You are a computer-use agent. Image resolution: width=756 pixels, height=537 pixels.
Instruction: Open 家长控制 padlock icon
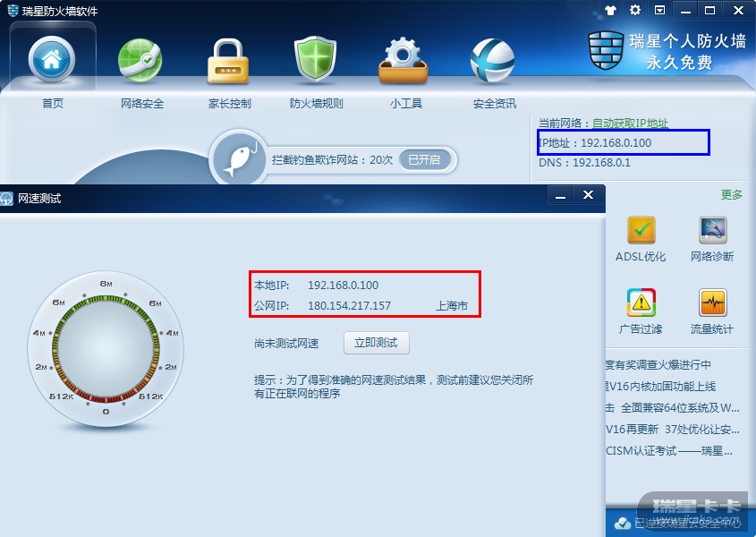tap(228, 61)
